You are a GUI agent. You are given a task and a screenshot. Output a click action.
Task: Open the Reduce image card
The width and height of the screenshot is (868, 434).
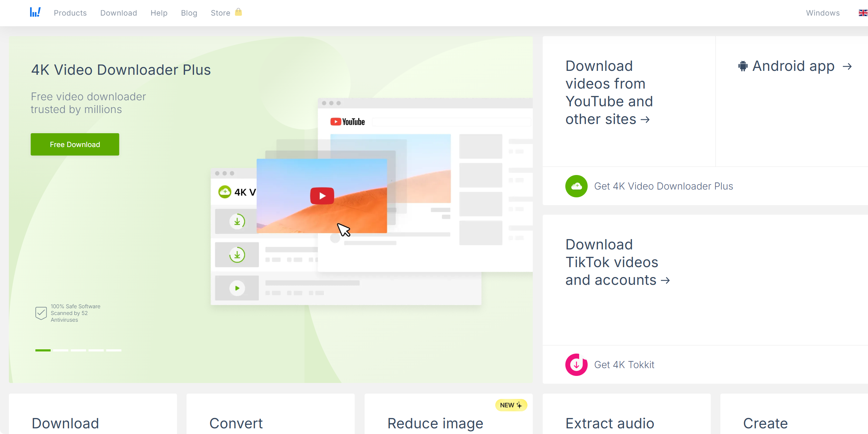click(449, 414)
